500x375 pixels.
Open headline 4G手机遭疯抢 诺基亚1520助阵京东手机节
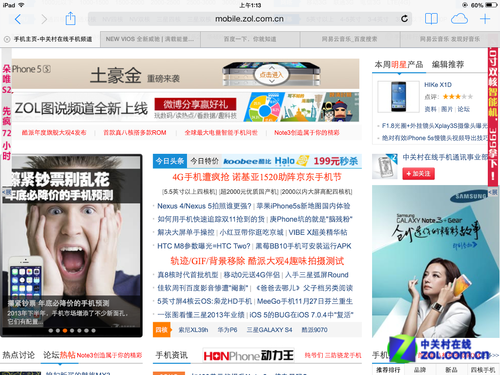257,177
